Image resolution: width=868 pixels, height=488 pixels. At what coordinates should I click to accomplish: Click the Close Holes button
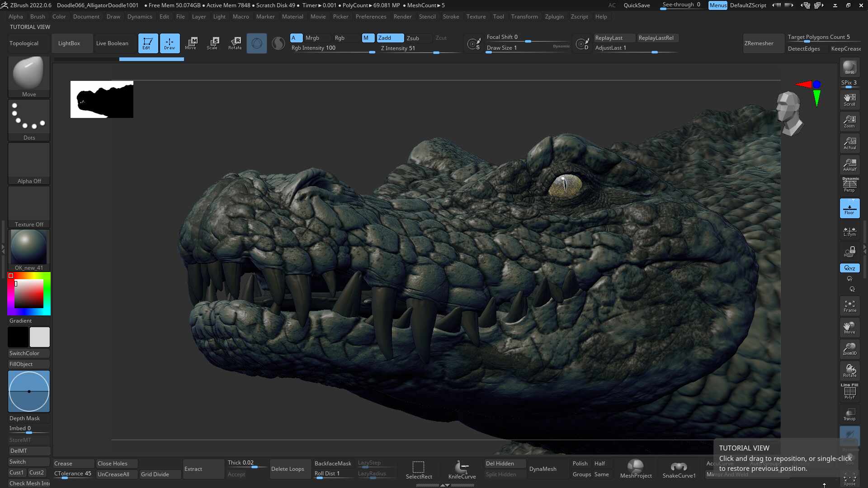coord(117,464)
